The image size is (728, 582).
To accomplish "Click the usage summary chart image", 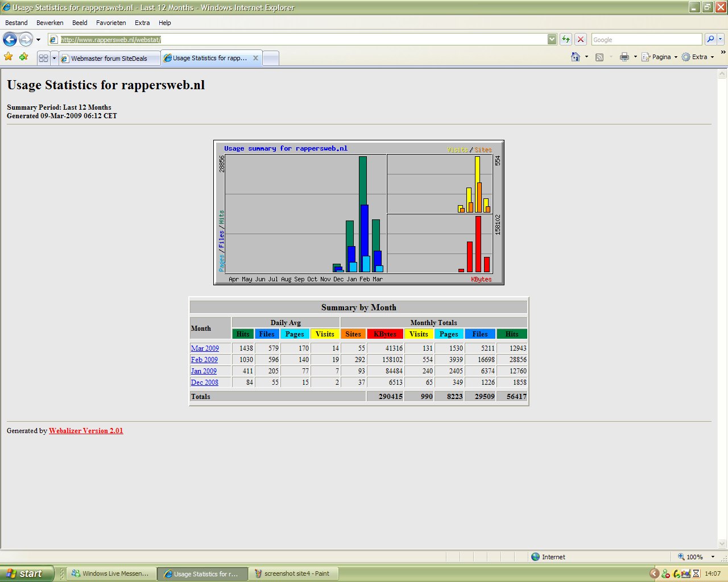I will pos(359,213).
